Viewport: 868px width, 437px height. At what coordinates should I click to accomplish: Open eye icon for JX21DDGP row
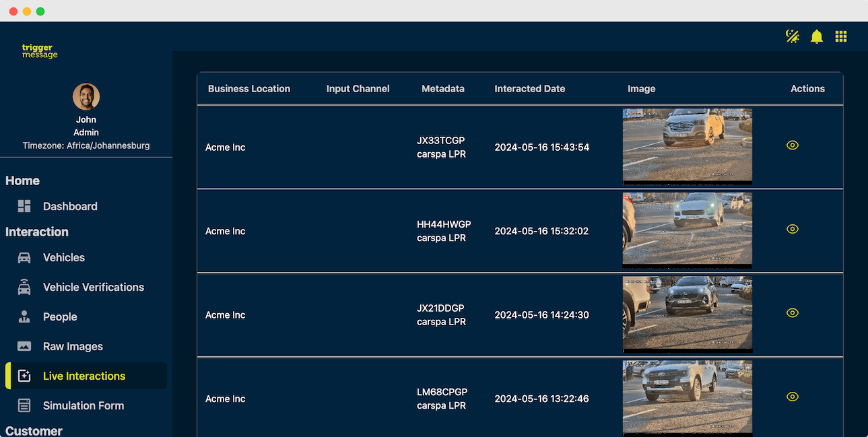793,313
